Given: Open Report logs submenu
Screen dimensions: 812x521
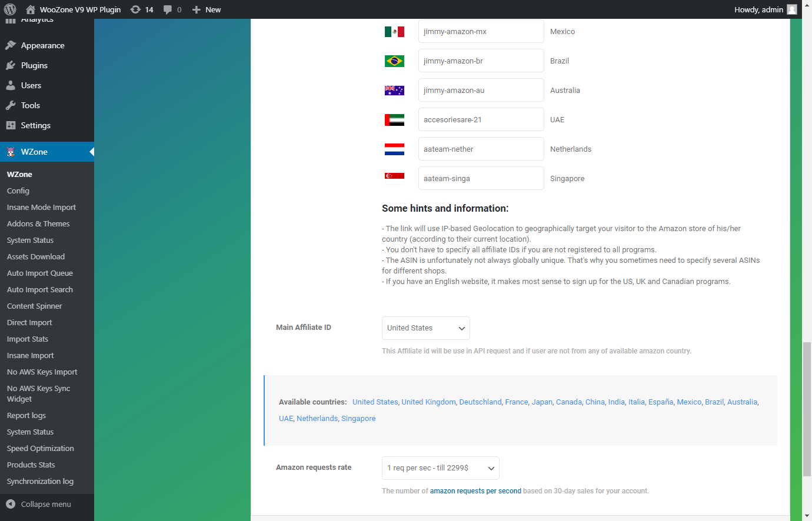Looking at the screenshot, I should coord(26,415).
